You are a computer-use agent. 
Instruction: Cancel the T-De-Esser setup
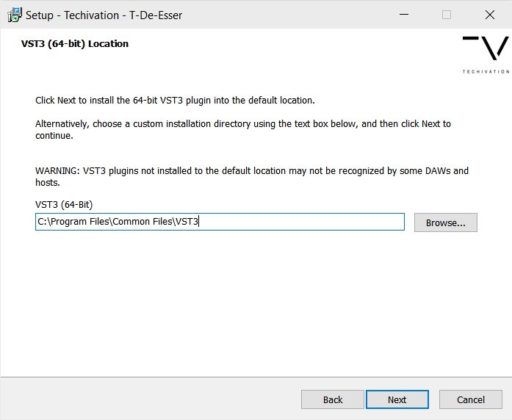tap(470, 399)
